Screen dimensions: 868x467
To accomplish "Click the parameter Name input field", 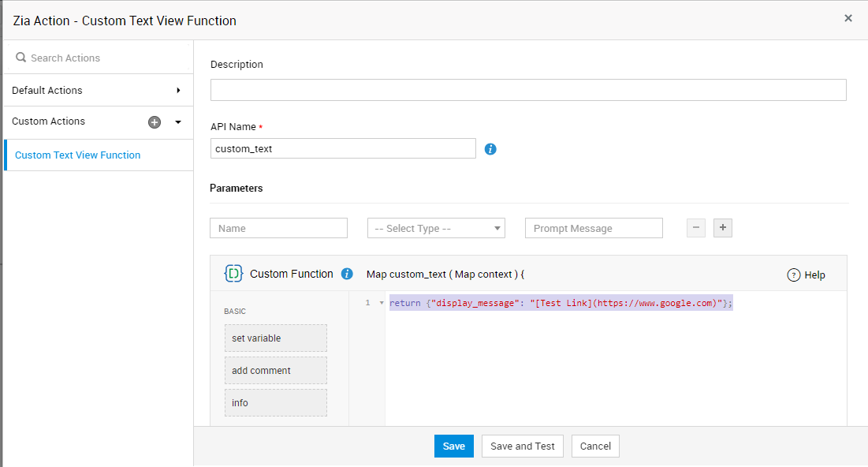I will (x=278, y=228).
